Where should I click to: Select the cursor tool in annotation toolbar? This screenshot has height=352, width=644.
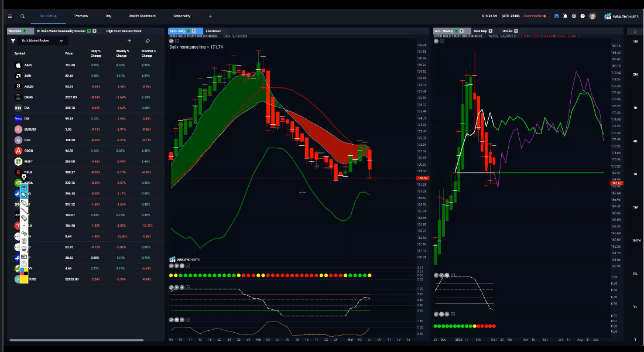coord(24,195)
